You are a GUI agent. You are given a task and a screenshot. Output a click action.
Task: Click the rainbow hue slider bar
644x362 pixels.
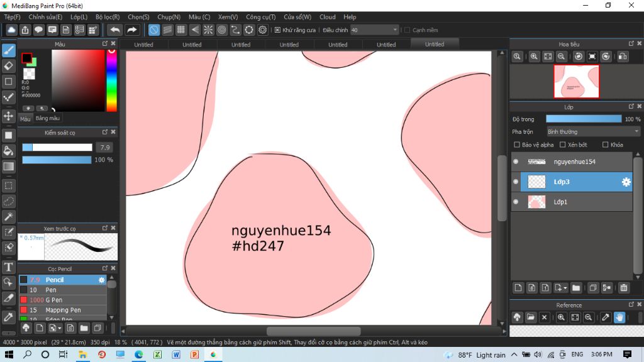tap(112, 80)
